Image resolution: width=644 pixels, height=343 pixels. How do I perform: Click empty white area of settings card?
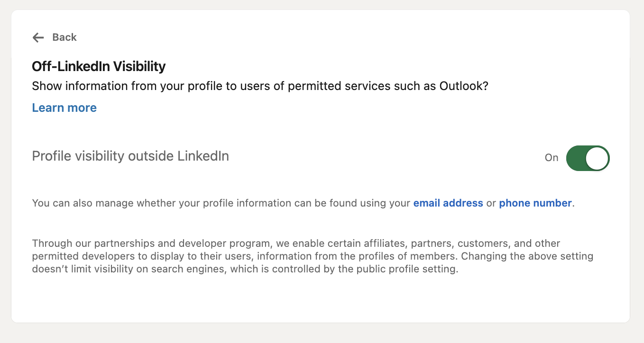click(x=332, y=298)
